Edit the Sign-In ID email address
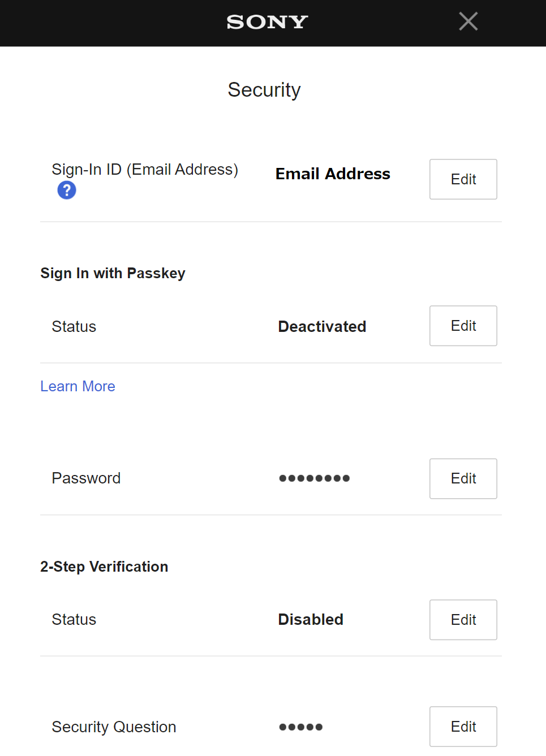 coord(463,179)
